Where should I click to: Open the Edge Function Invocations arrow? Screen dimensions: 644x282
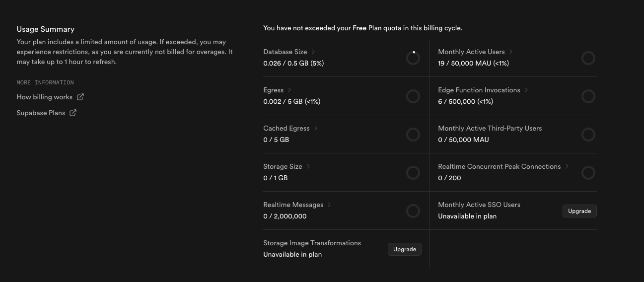[x=526, y=90]
